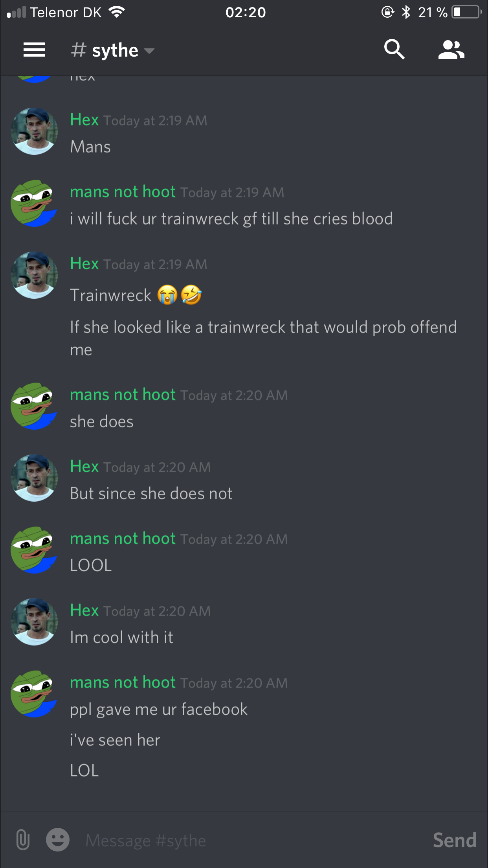This screenshot has width=488, height=868.
Task: Select the message "But since she does not"
Action: click(151, 493)
